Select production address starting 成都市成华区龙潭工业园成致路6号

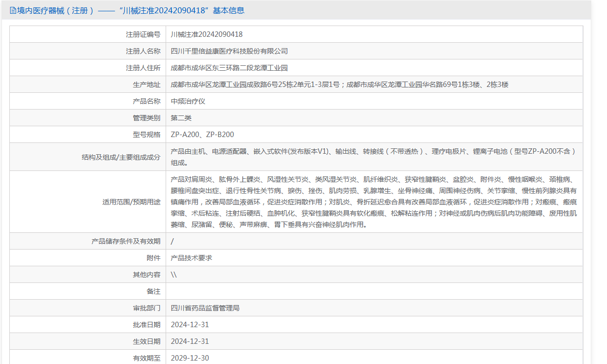(x=340, y=84)
